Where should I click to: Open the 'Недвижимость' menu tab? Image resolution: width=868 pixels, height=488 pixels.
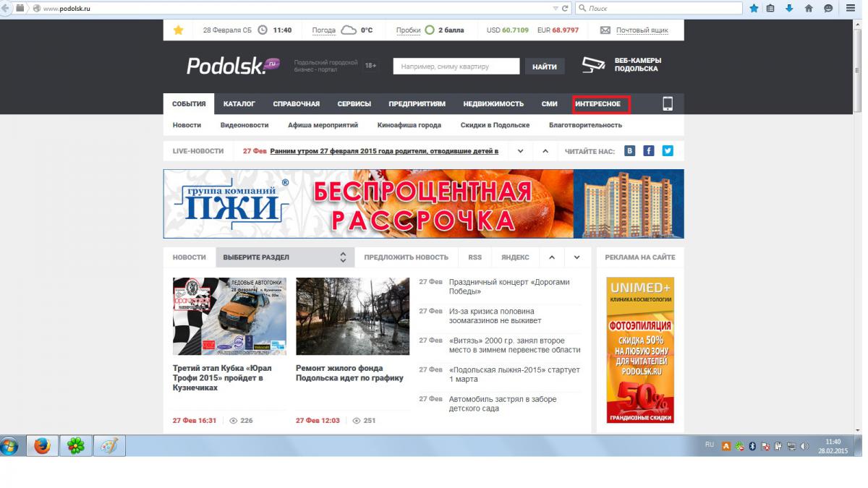click(x=493, y=104)
